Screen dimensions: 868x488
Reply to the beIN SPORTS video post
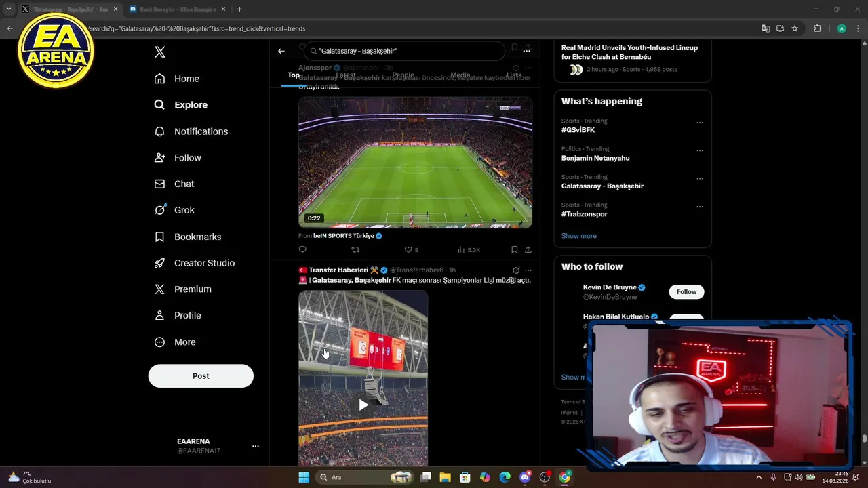302,249
